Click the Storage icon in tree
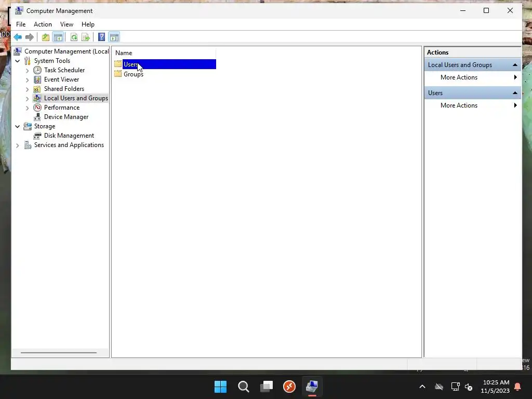This screenshot has height=399, width=532. click(x=28, y=126)
